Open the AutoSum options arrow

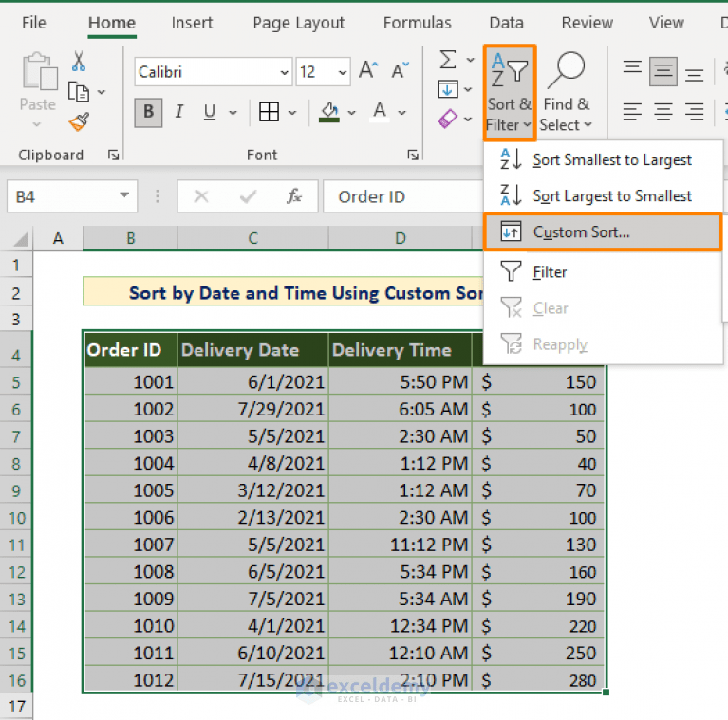click(471, 60)
